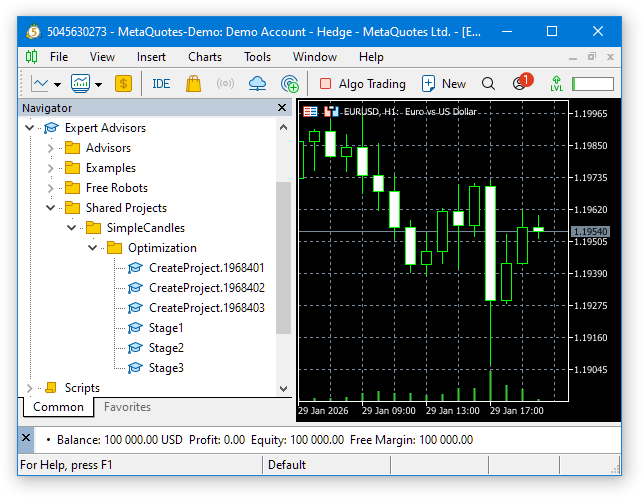Collapse the Optimization folder
643x498 pixels.
click(92, 247)
